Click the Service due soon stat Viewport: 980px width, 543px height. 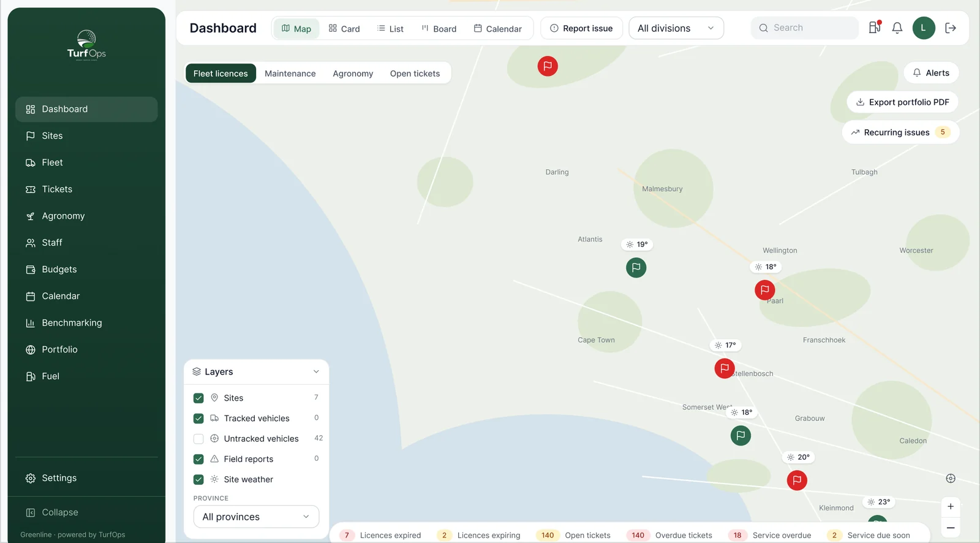click(x=869, y=535)
